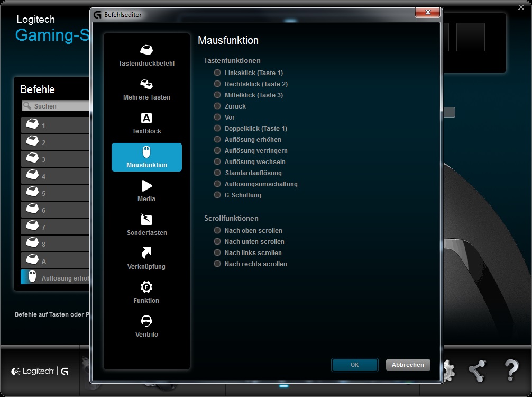The image size is (532, 397).
Task: Select Linksklick (Taste 1) function
Action: click(216, 73)
